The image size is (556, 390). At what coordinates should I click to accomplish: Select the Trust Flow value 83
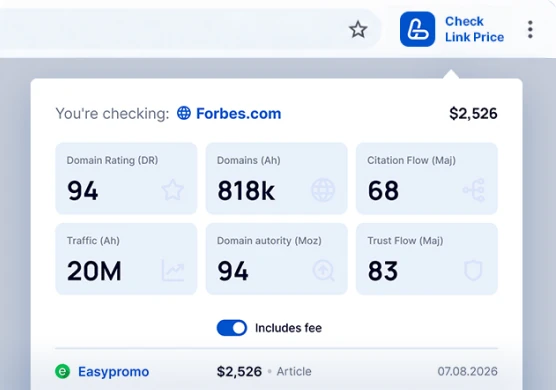point(383,271)
